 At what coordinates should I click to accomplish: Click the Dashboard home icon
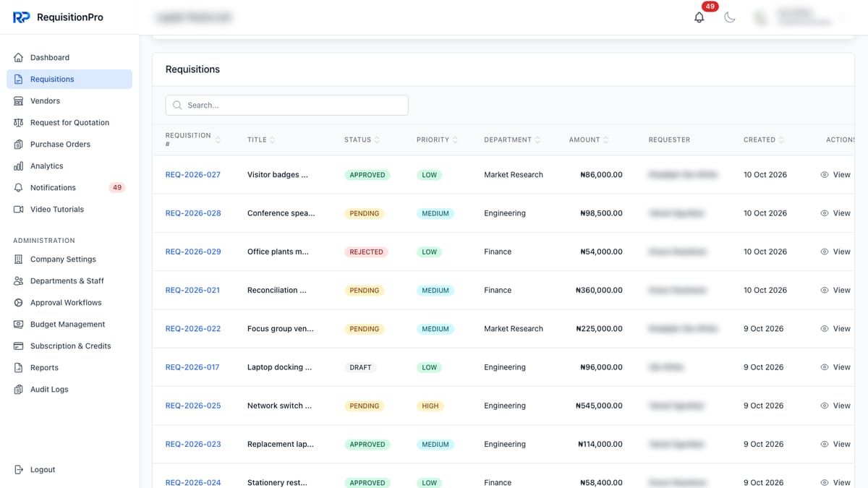click(19, 58)
